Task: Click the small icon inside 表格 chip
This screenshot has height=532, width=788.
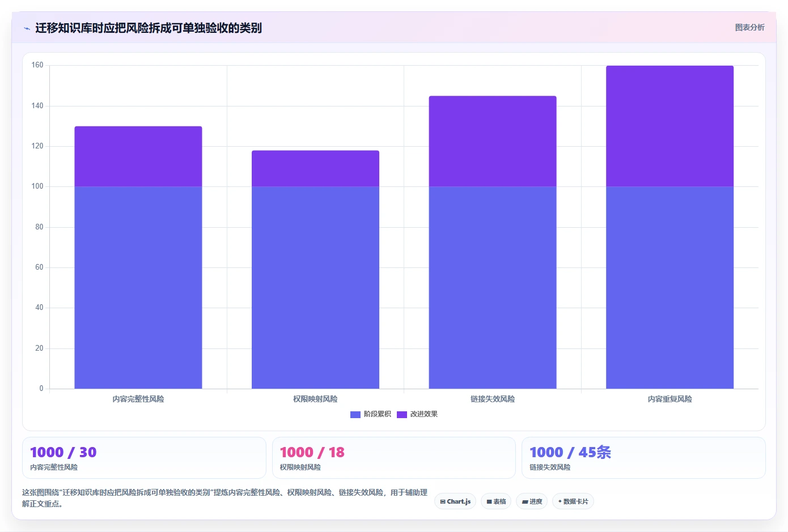Action: pyautogui.click(x=489, y=502)
